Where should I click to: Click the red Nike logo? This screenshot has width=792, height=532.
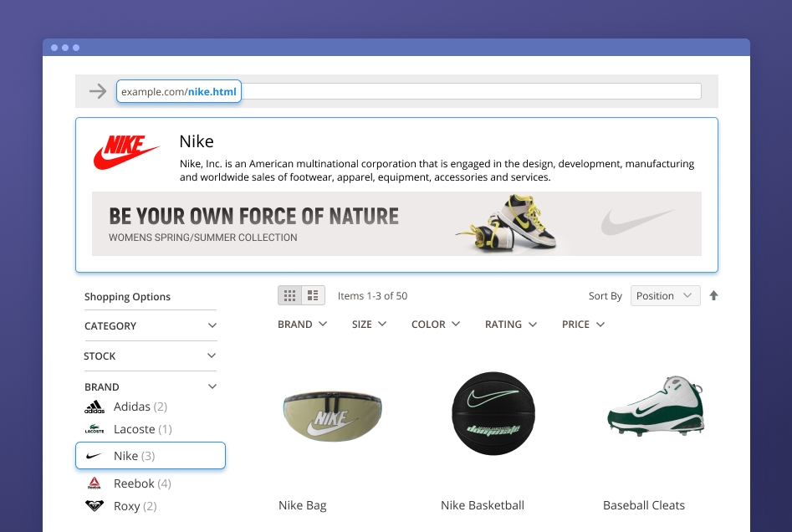click(x=126, y=153)
